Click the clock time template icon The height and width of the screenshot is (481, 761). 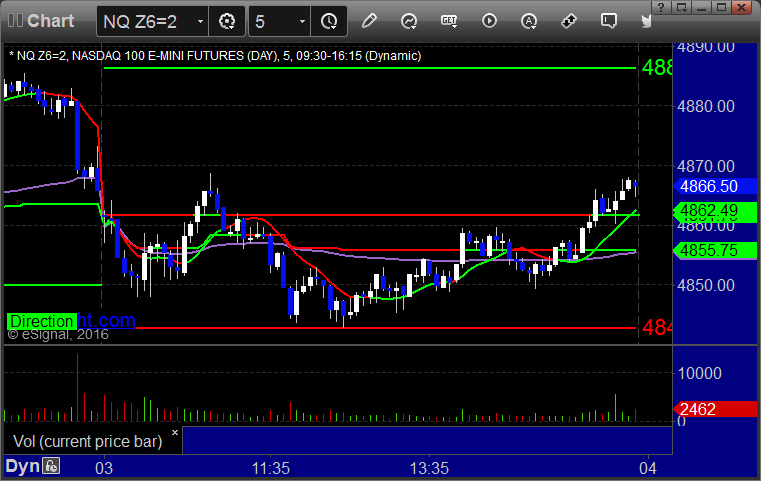329,21
